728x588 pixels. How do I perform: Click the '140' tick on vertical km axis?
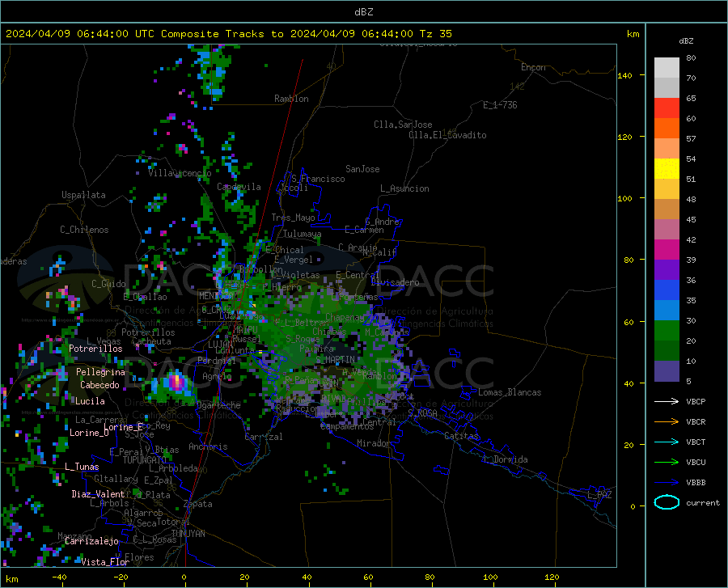(624, 75)
